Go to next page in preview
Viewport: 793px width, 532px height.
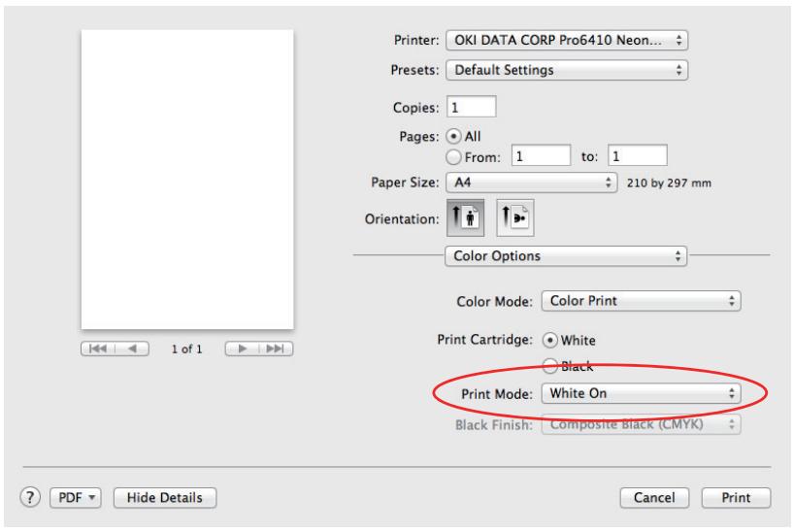coord(242,349)
